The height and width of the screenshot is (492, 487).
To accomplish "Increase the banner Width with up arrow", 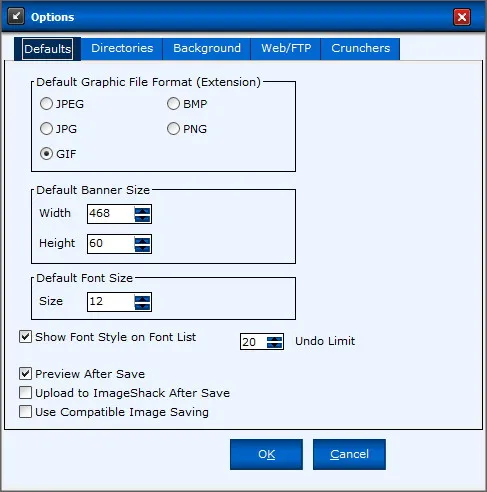I will point(142,211).
